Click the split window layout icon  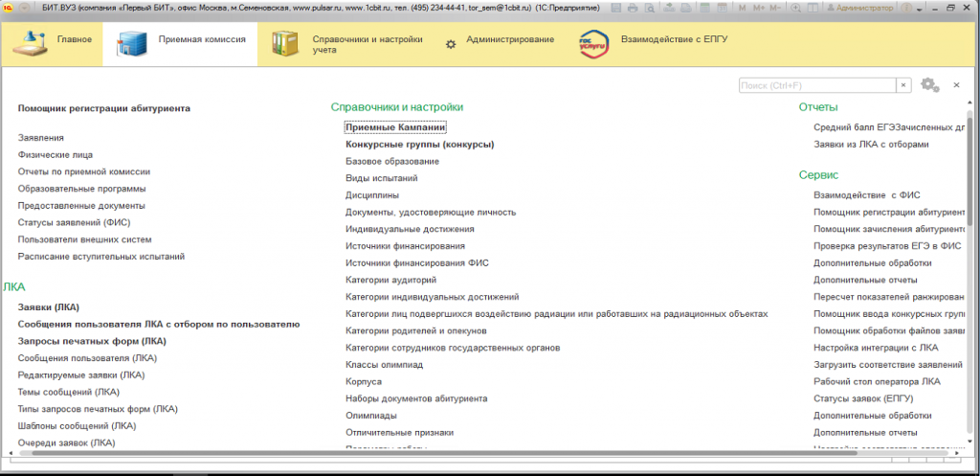point(813,8)
